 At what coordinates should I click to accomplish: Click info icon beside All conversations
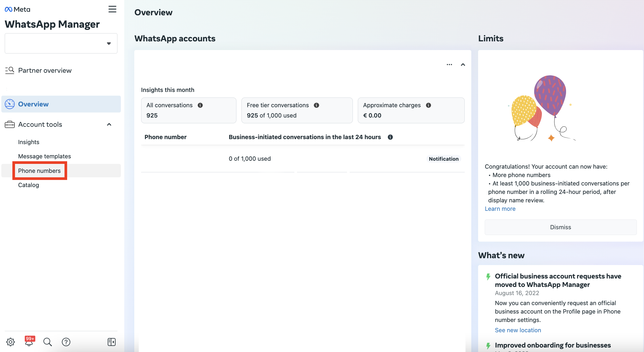click(200, 105)
